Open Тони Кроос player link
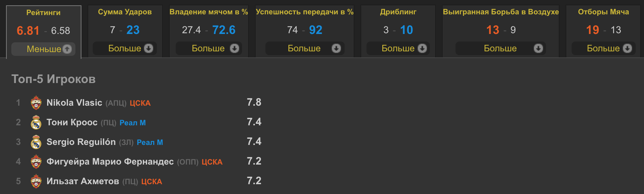The width and height of the screenshot is (644, 194). (72, 122)
